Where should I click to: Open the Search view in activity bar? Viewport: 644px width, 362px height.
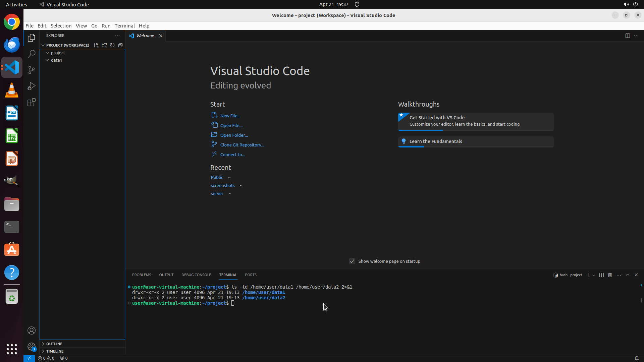(x=32, y=54)
